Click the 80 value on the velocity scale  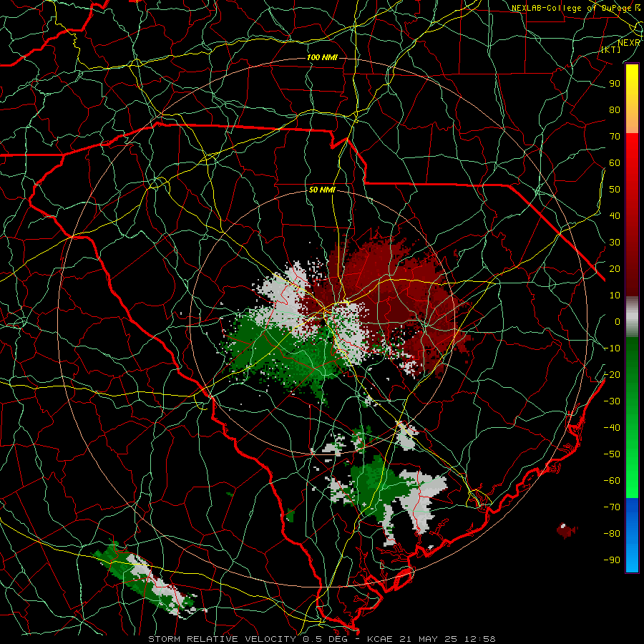615,110
